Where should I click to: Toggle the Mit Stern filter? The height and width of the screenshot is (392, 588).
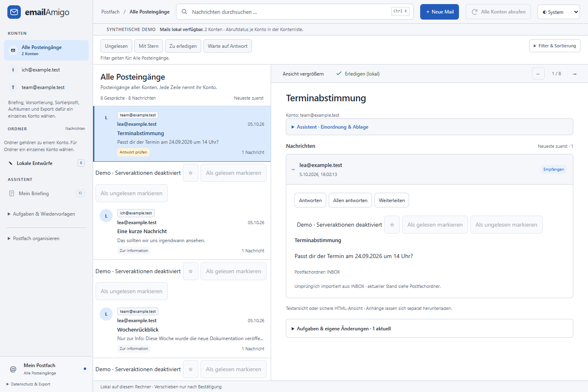click(x=149, y=46)
